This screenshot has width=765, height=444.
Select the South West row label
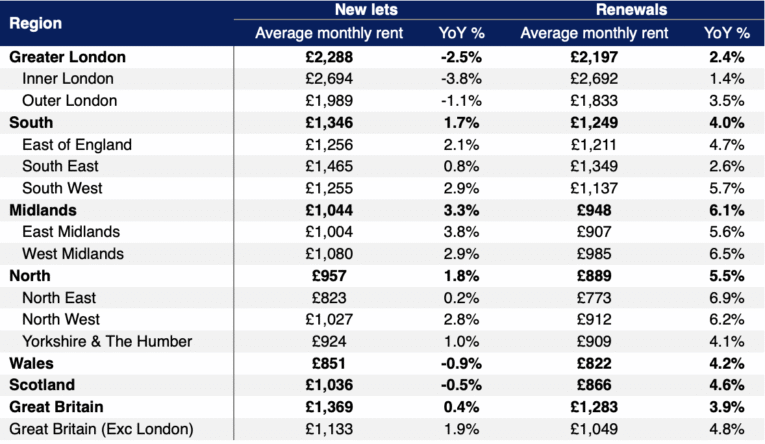(x=62, y=188)
